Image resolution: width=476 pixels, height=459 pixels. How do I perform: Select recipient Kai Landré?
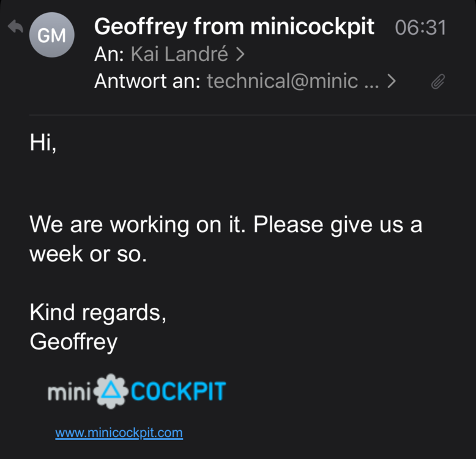[179, 54]
